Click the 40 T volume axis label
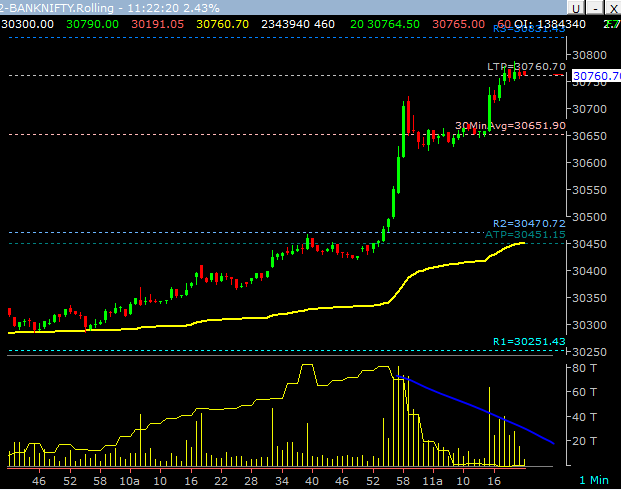Image resolution: width=621 pixels, height=490 pixels. 584,417
